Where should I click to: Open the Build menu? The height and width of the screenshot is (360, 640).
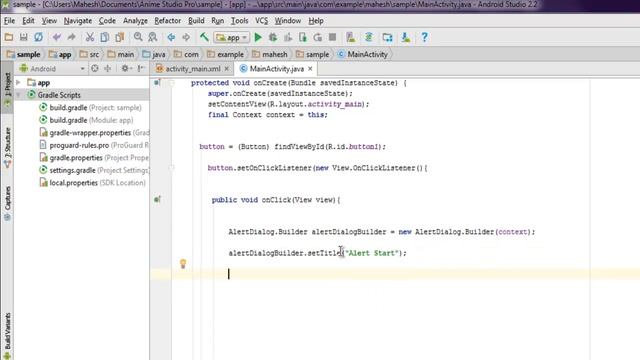196,21
